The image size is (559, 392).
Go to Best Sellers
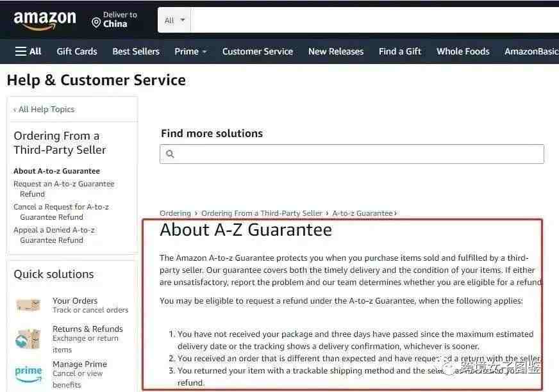click(136, 51)
